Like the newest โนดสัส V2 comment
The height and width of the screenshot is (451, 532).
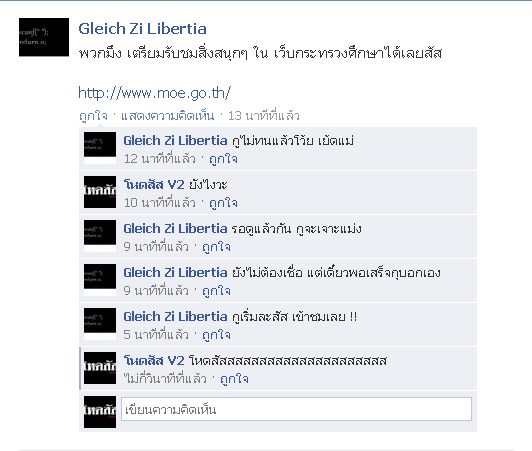tap(234, 379)
